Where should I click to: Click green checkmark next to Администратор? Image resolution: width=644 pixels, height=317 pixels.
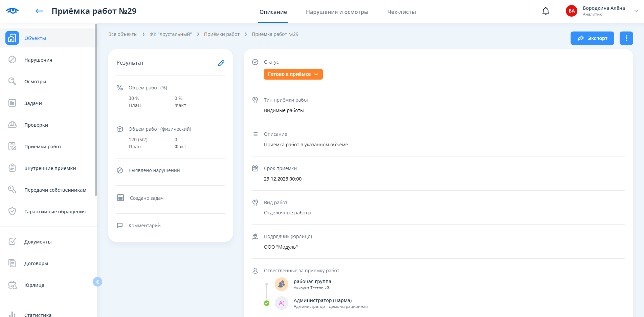pos(267,303)
